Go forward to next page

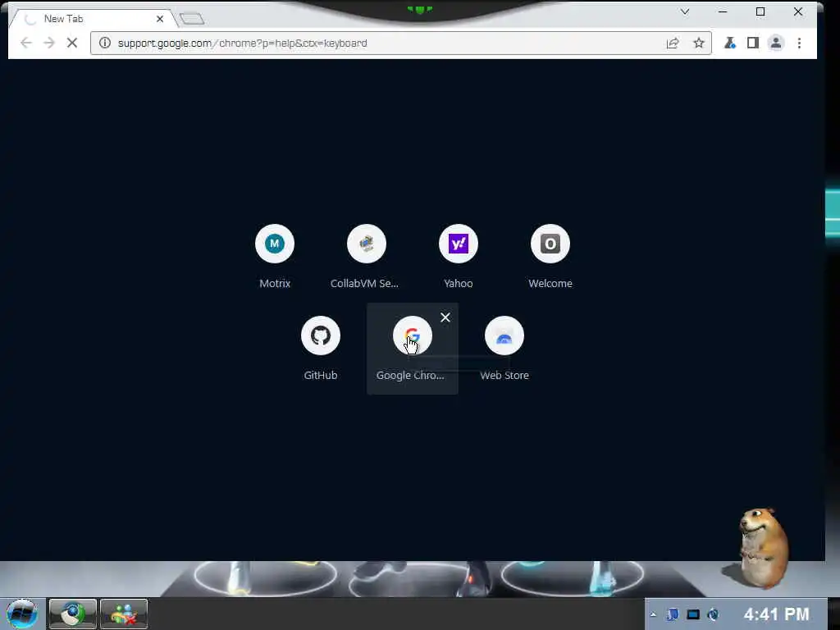pos(49,43)
